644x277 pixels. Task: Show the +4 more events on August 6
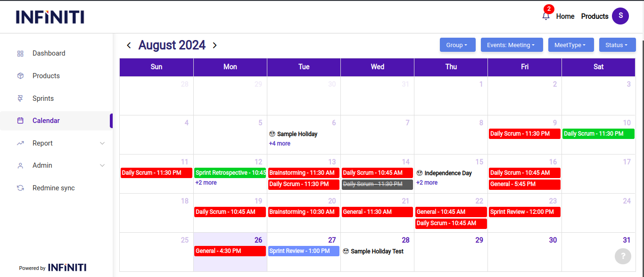pos(280,144)
